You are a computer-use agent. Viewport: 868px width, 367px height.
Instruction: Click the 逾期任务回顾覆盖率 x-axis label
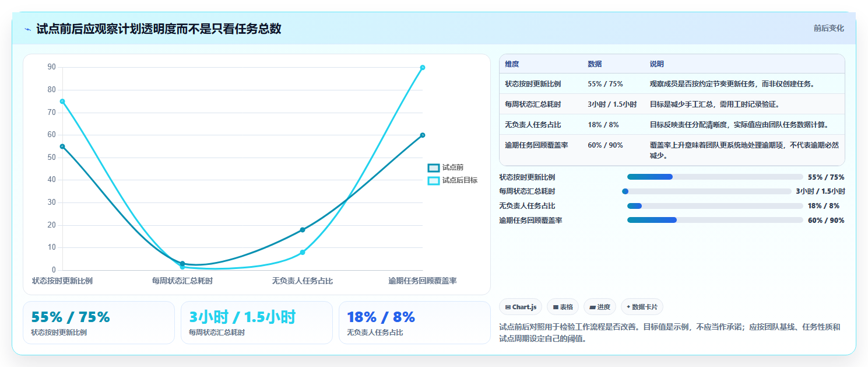pyautogui.click(x=423, y=281)
